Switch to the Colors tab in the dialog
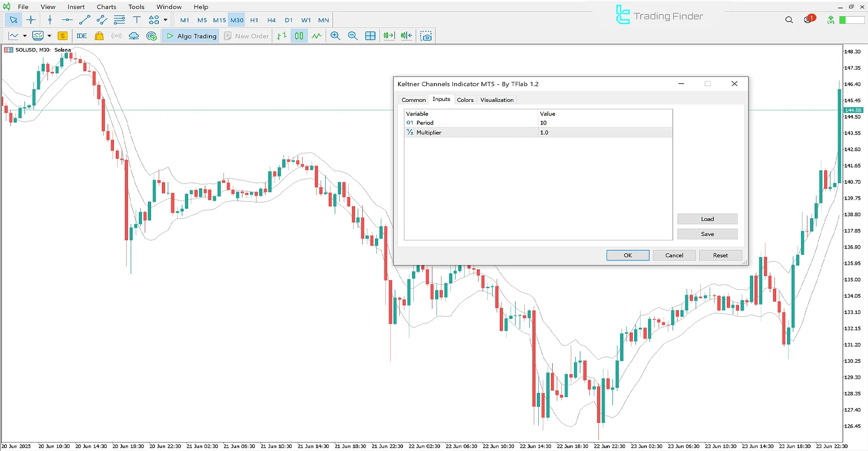 pos(465,100)
